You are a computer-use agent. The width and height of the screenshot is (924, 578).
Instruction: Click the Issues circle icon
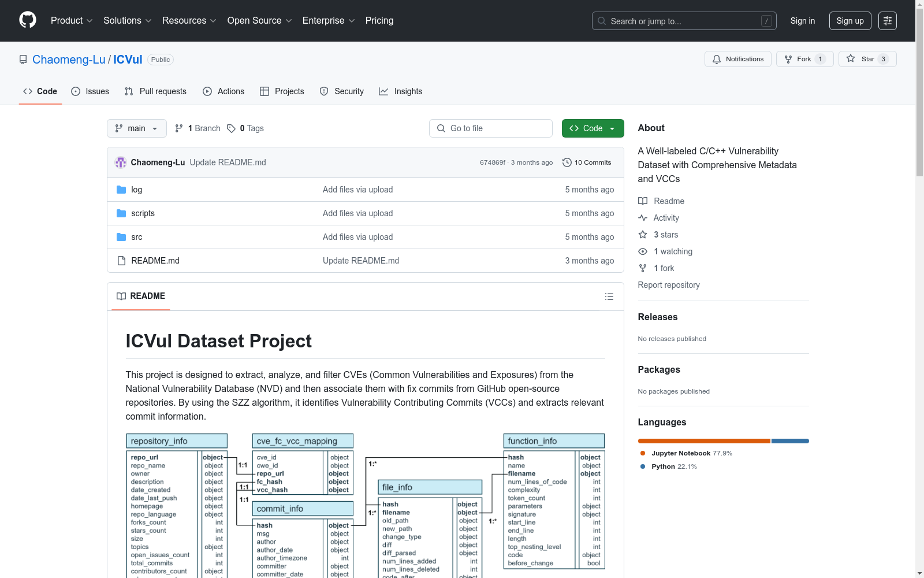coord(76,91)
